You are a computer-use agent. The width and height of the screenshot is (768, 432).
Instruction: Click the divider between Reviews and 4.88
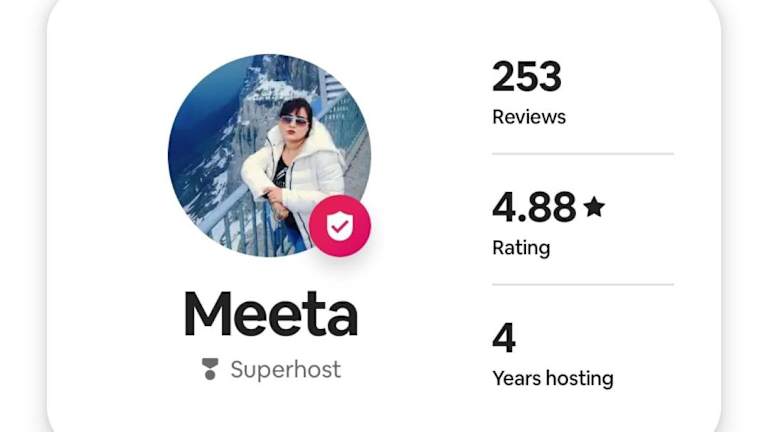tap(583, 154)
